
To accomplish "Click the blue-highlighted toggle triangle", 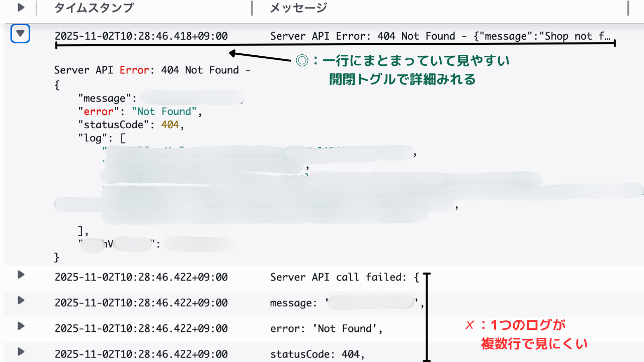I will click(x=20, y=34).
